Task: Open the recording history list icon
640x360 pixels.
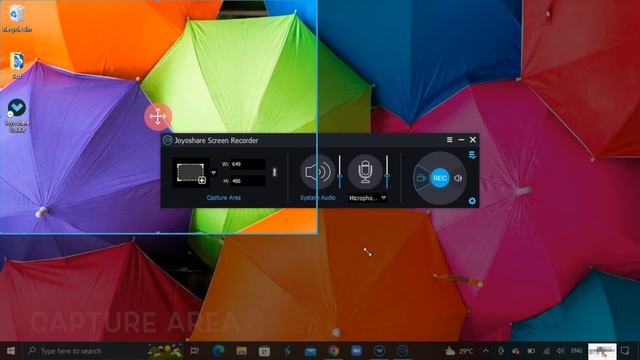Action: (x=472, y=155)
